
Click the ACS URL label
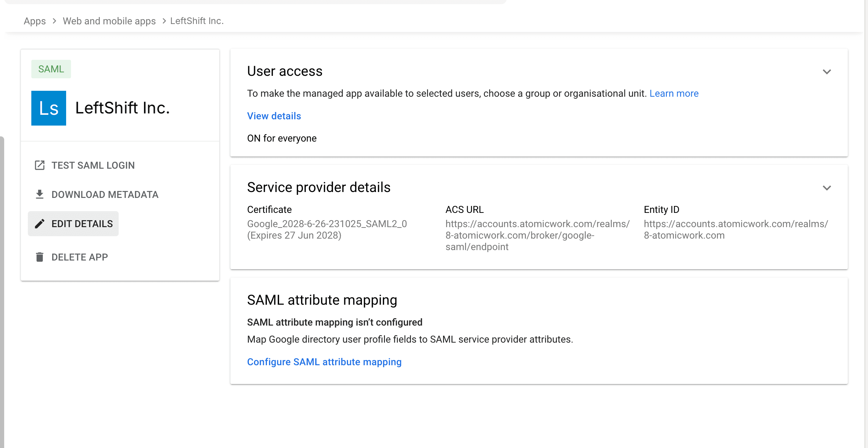pos(465,210)
